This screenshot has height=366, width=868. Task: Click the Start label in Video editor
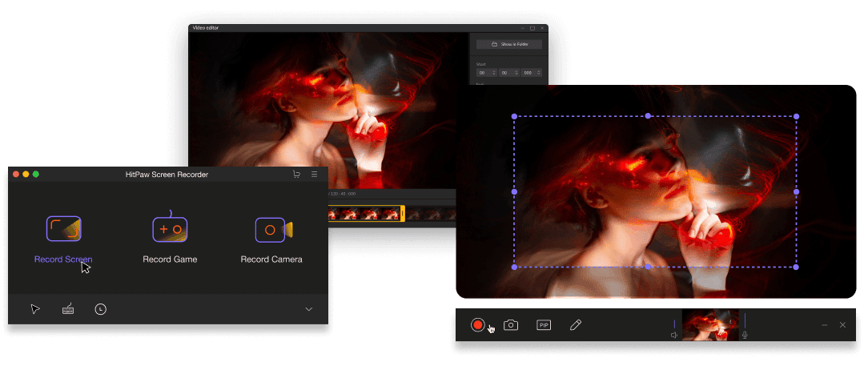480,64
